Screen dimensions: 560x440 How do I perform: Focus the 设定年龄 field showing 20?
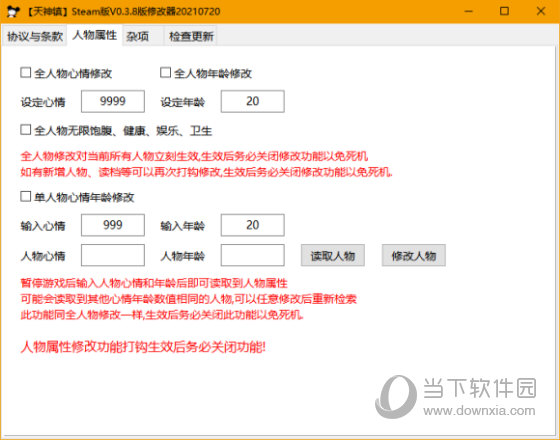(252, 101)
